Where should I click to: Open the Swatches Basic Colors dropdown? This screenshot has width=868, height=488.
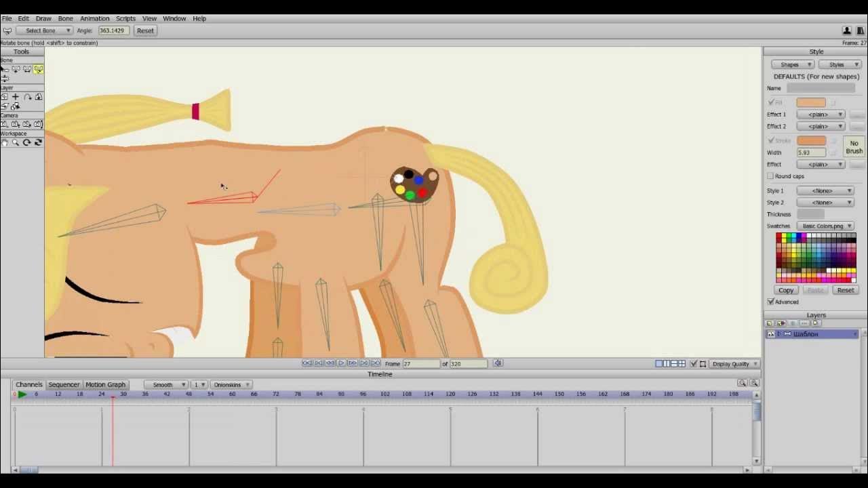tap(825, 226)
